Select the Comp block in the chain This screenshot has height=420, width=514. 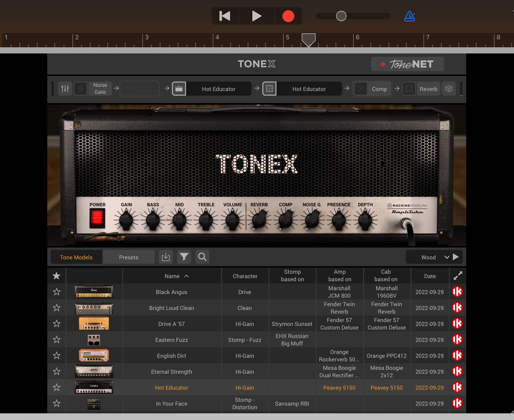pyautogui.click(x=379, y=89)
